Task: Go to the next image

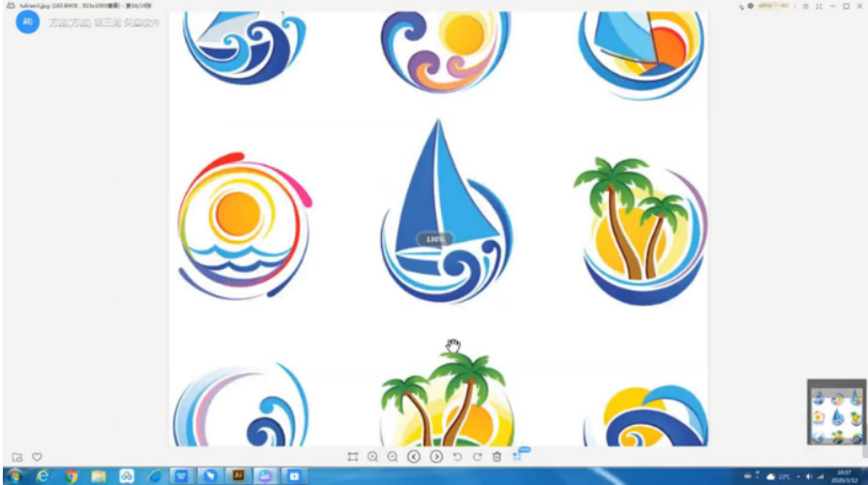Action: (x=436, y=457)
